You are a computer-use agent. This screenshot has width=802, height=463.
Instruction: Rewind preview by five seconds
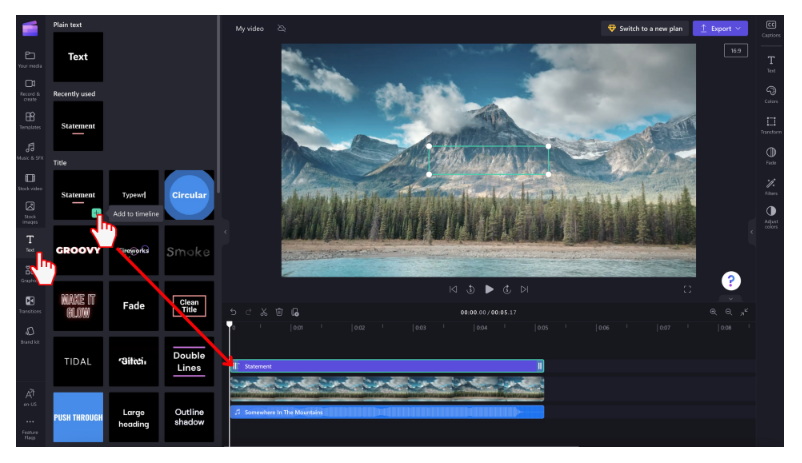(x=471, y=290)
